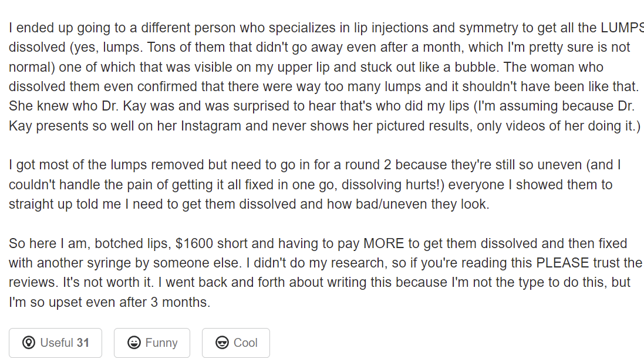Click the phrase "dissolving hurts!"
644x358 pixels.
[x=393, y=185]
